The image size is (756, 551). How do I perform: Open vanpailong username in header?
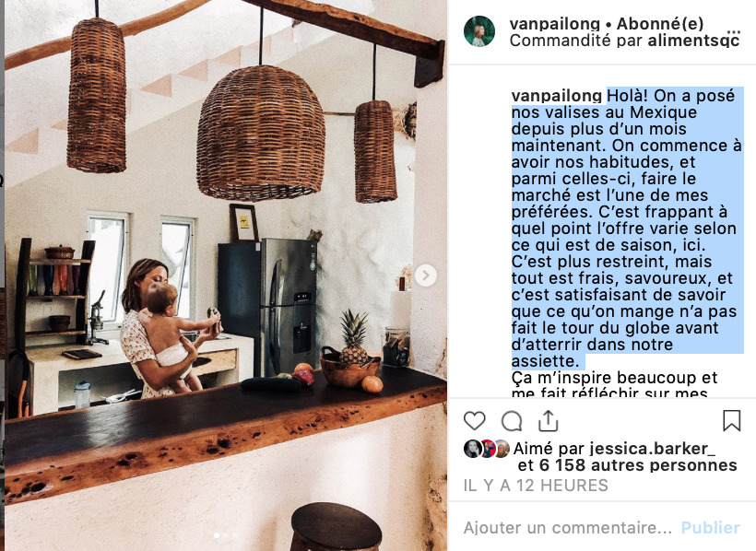[554, 23]
